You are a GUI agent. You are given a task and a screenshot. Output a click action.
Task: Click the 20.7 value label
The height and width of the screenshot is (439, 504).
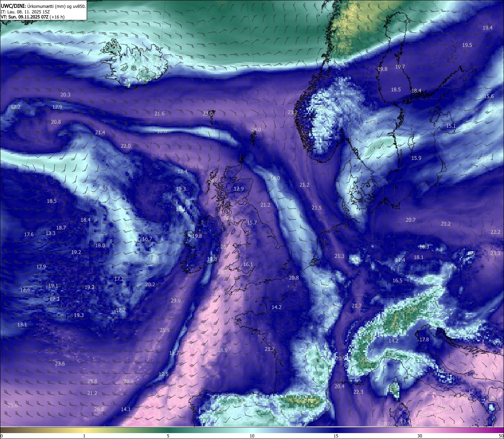pos(411,220)
